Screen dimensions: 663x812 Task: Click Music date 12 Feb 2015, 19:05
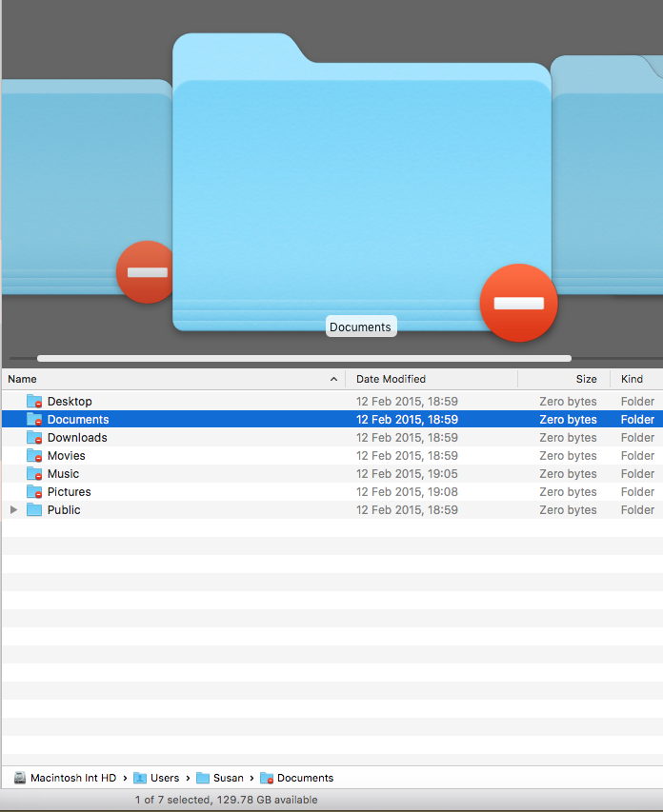407,474
